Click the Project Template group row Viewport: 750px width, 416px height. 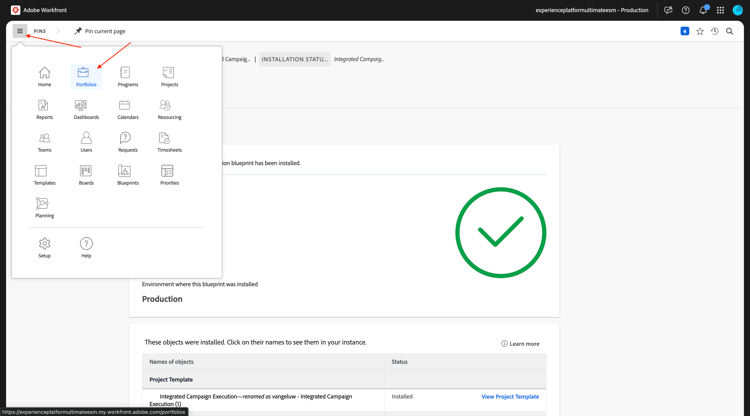tap(344, 380)
